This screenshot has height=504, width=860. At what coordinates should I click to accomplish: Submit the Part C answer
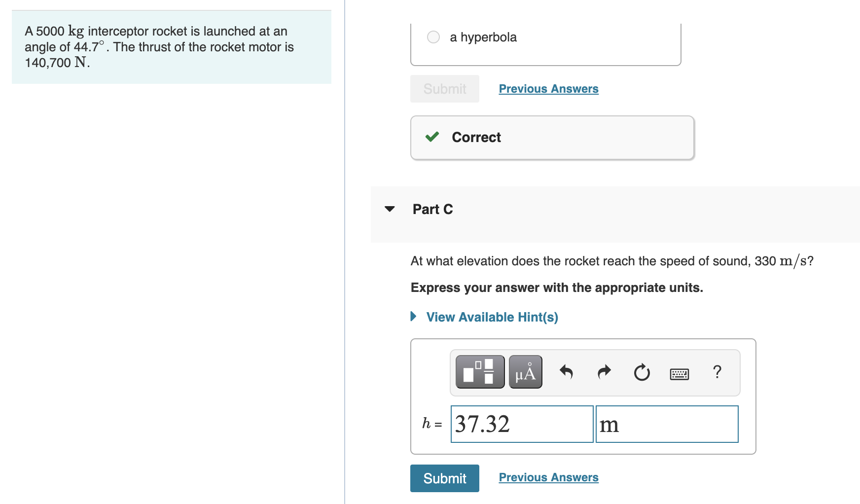445,478
